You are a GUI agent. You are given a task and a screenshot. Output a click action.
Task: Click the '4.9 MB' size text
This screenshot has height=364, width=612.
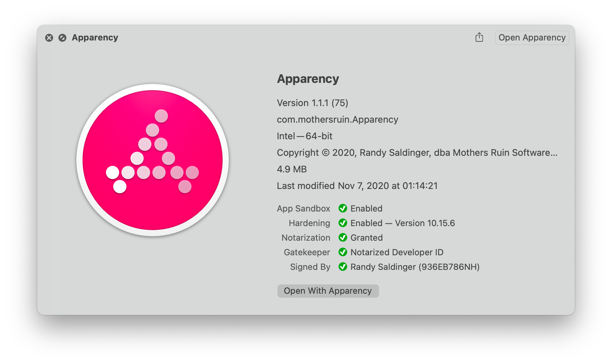pos(292,169)
